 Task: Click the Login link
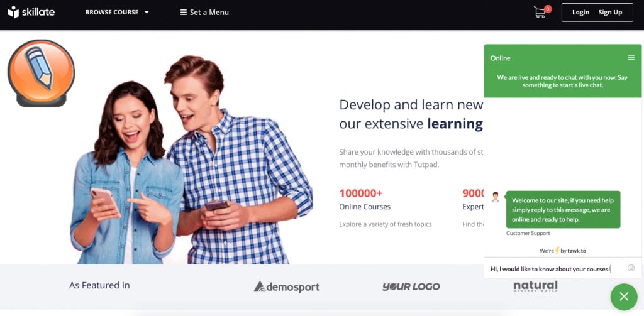[580, 13]
